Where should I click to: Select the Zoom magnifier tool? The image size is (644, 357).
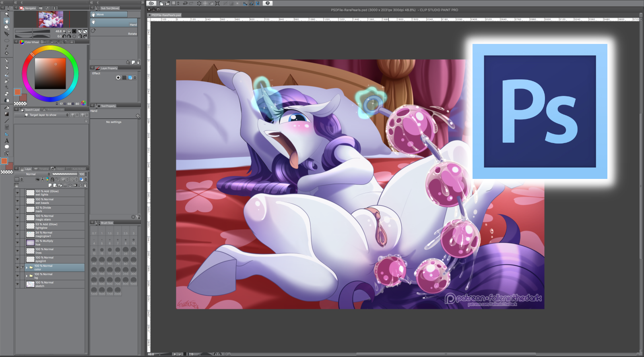[x=6, y=15]
